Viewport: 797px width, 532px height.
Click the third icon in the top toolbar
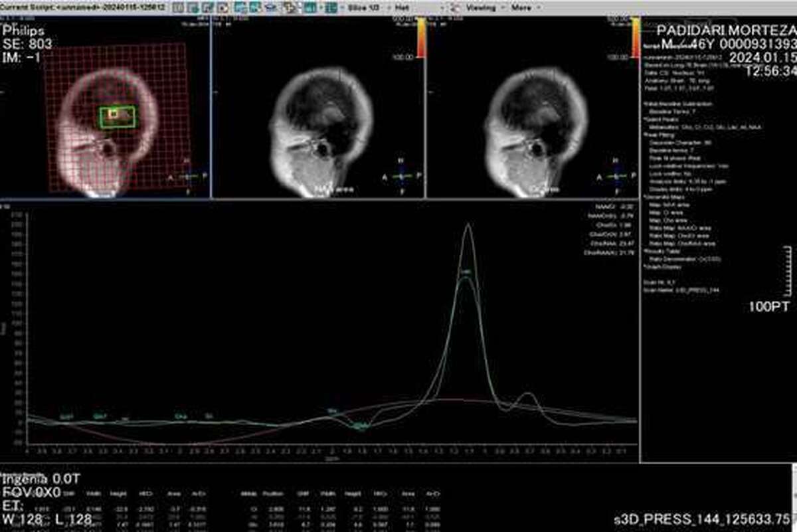pyautogui.click(x=207, y=8)
